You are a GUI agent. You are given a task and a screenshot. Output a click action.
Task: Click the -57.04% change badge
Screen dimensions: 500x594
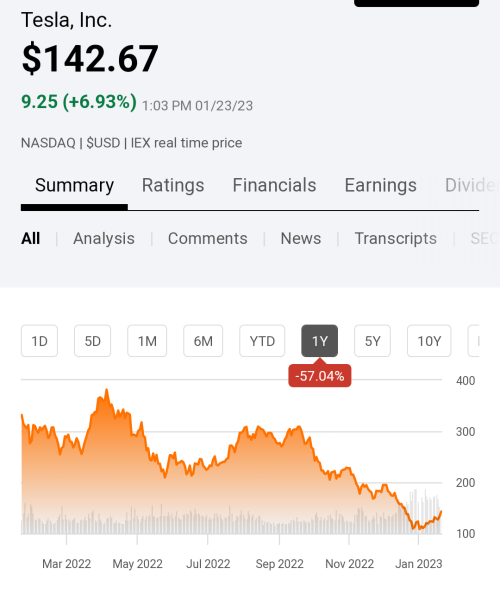(320, 376)
